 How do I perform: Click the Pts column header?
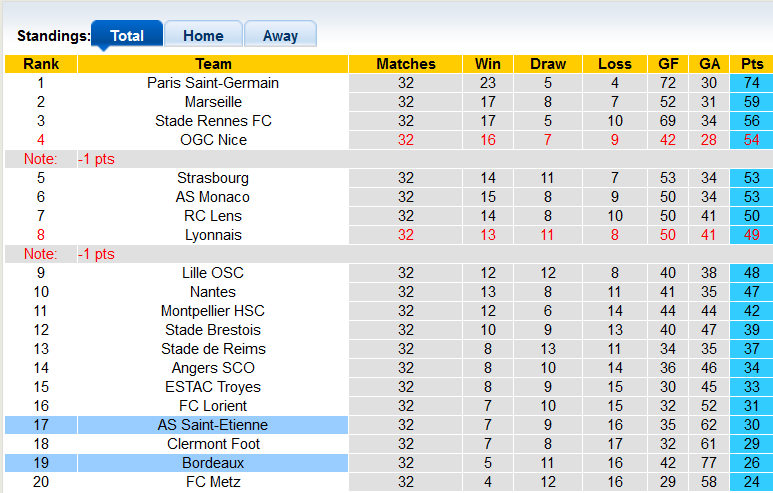point(752,64)
